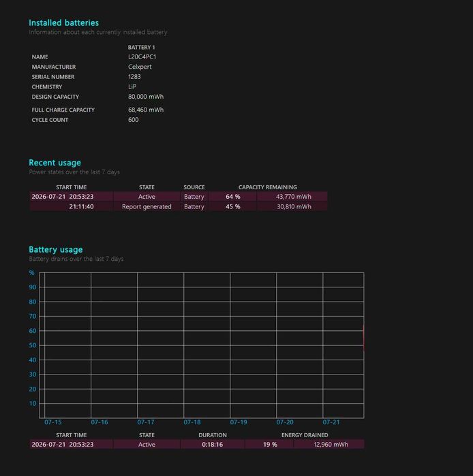Viewport: 473px width, 476px height.
Task: Click the CYCLE COUNT row label
Action: click(50, 120)
